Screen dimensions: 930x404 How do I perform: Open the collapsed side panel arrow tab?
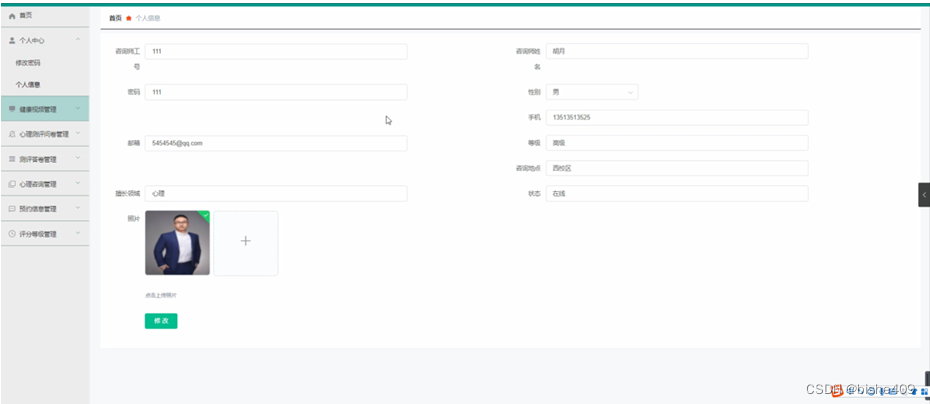tap(924, 195)
